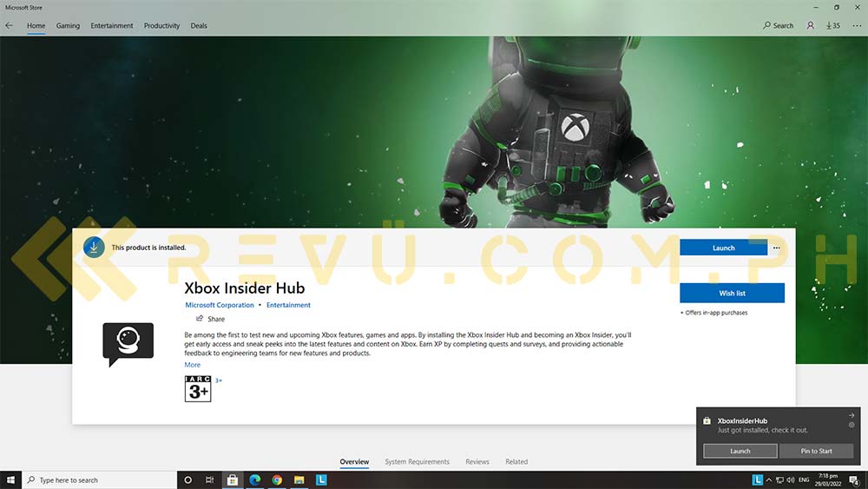
Task: Open network status tray icon
Action: pos(780,480)
